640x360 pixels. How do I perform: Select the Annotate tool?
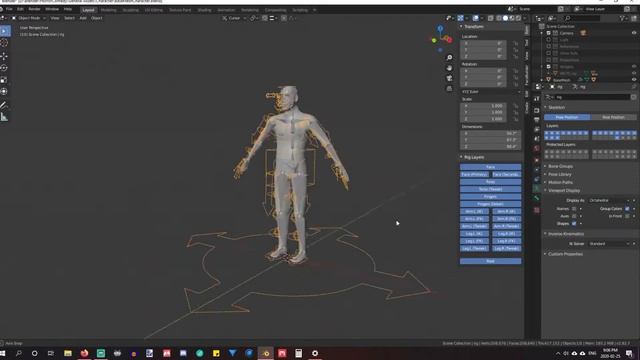[x=4, y=105]
